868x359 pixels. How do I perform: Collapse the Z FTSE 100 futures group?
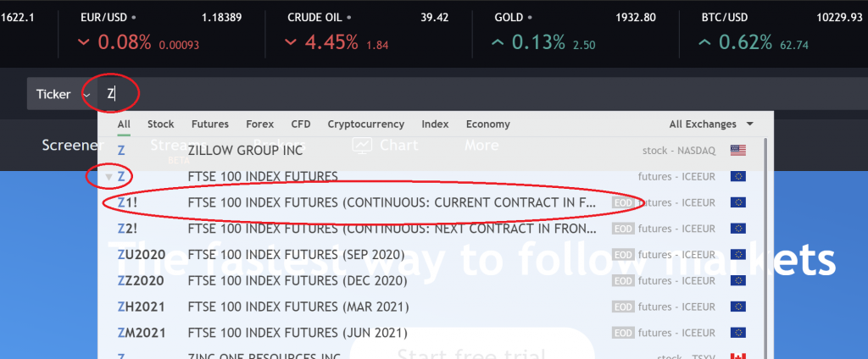[109, 177]
